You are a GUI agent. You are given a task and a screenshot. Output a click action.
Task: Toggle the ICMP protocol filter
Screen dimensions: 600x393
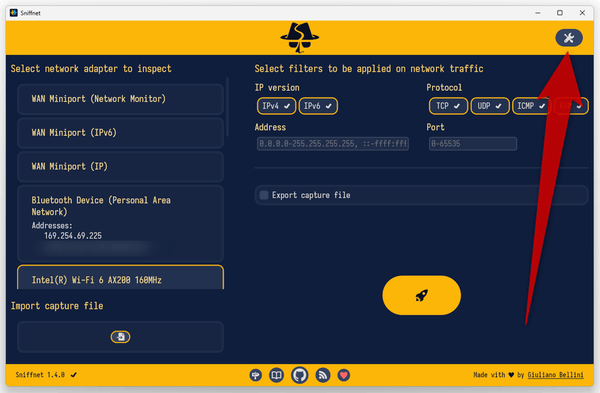(x=531, y=106)
